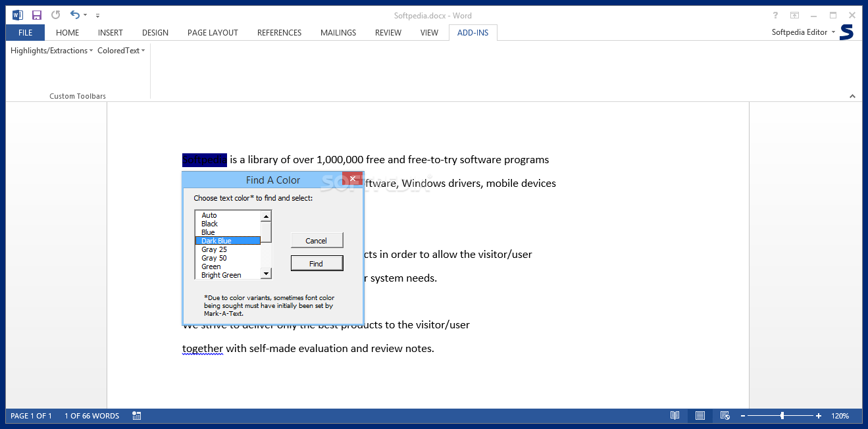Click the highlighted word softpedia in document
Screen dimensions: 868x429
click(205, 160)
